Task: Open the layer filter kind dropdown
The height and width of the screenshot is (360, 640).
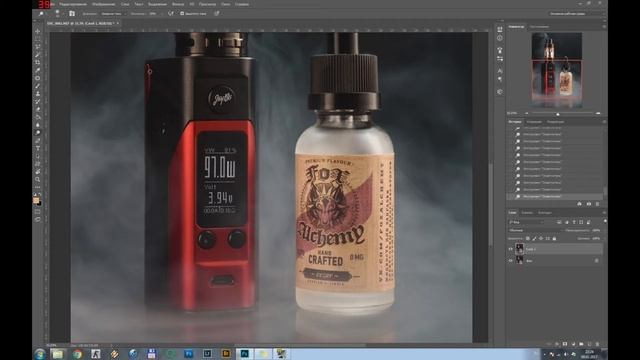Action: point(526,222)
